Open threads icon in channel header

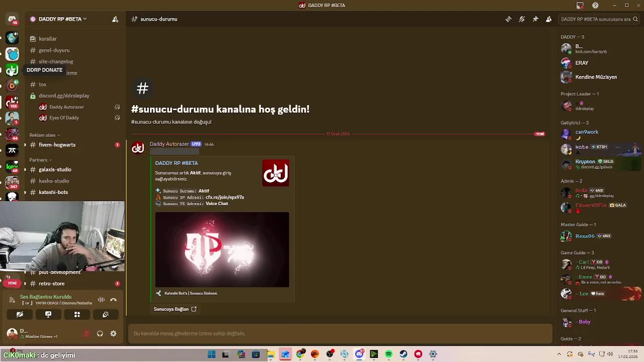pos(509,19)
